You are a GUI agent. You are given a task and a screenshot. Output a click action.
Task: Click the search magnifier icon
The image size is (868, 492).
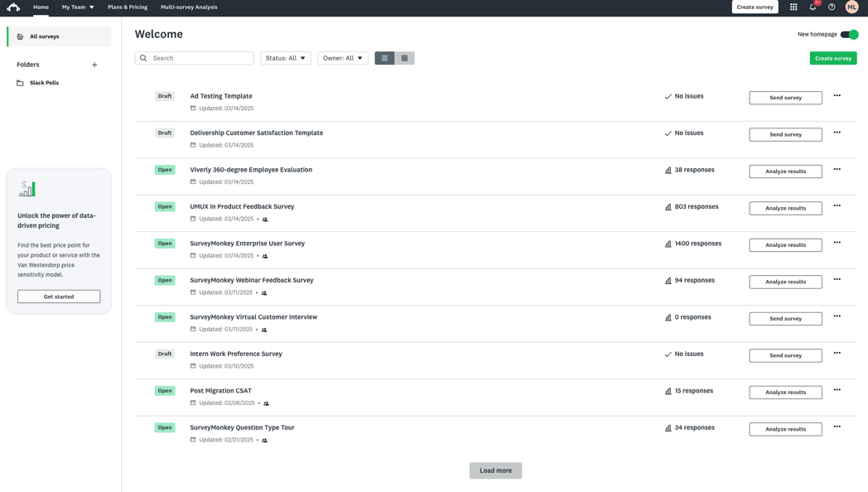(142, 58)
